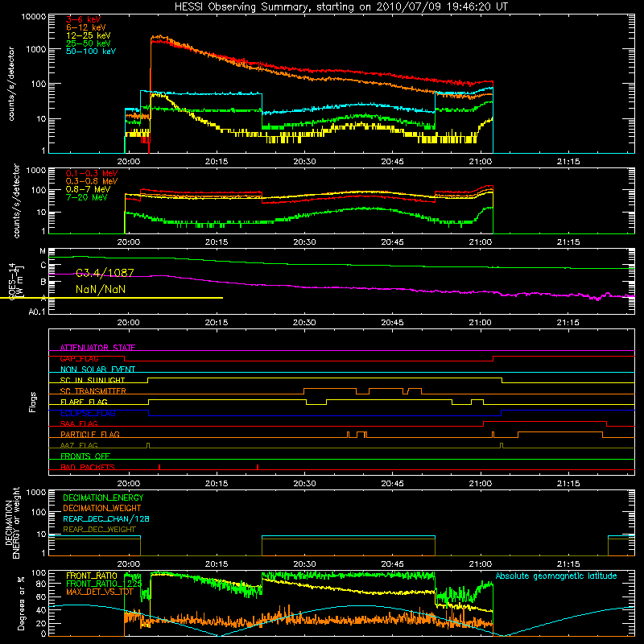Viewport: 644px width, 644px height.
Task: Click the Degrees or % axis title
Action: (x=21, y=603)
